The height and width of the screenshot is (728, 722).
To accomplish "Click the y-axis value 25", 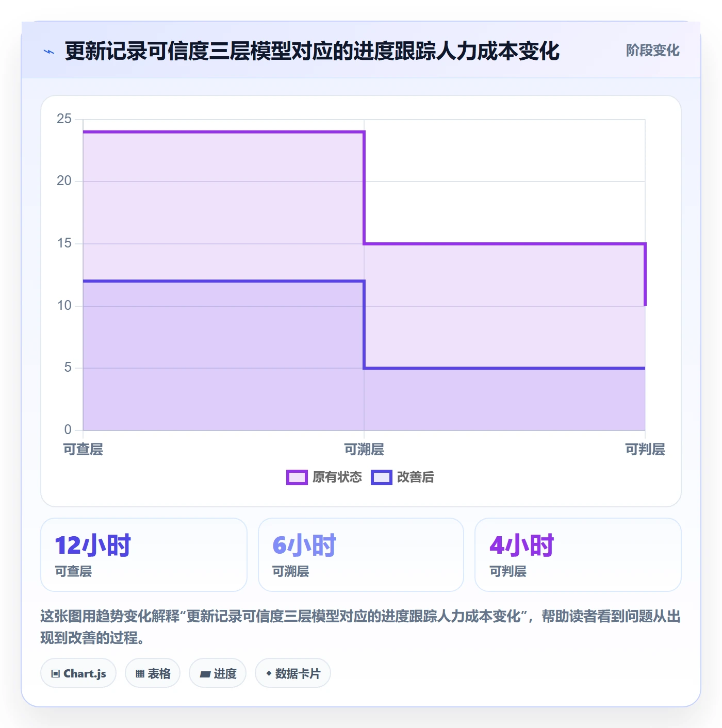I will pyautogui.click(x=64, y=119).
